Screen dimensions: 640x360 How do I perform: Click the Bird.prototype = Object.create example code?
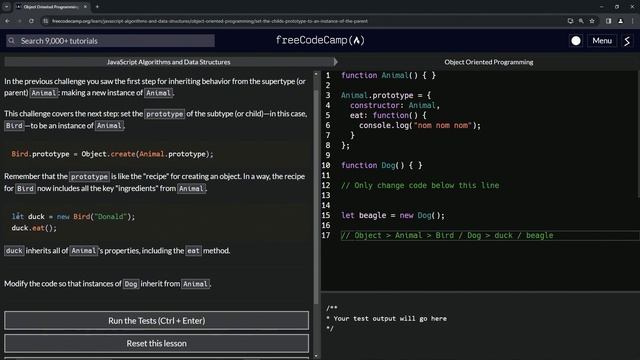[112, 154]
